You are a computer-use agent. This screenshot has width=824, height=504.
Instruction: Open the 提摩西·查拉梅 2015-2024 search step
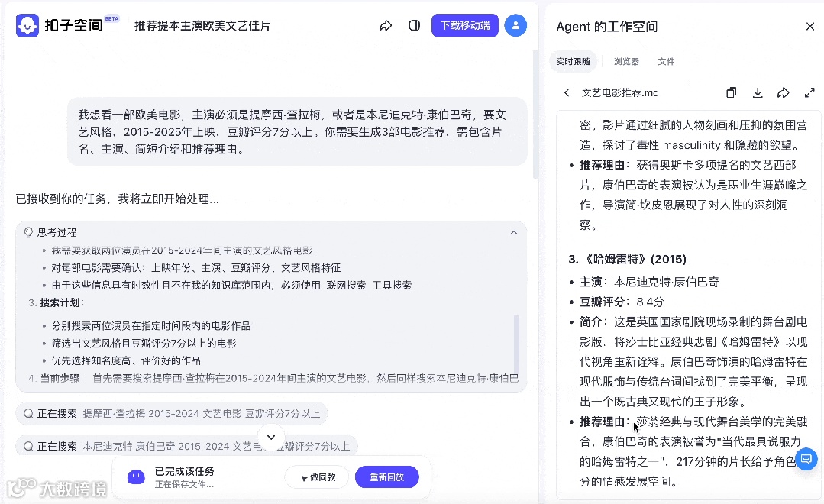(171, 414)
